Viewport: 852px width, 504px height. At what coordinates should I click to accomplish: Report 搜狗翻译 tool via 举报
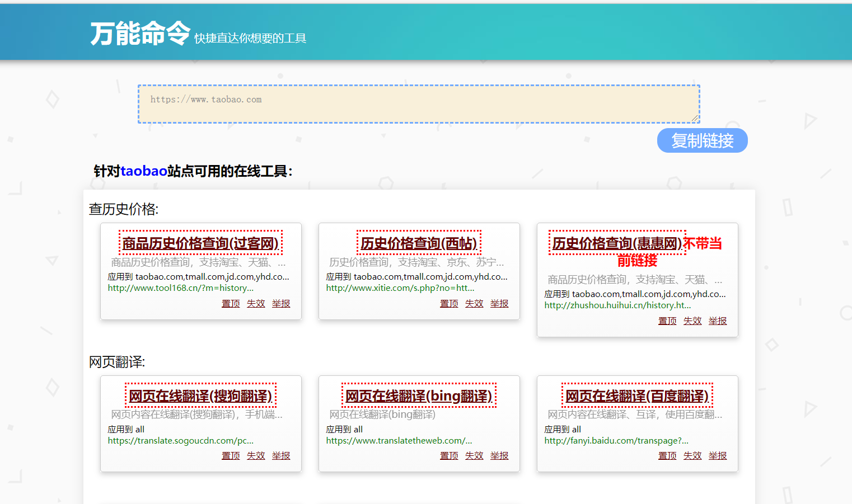[x=281, y=456]
